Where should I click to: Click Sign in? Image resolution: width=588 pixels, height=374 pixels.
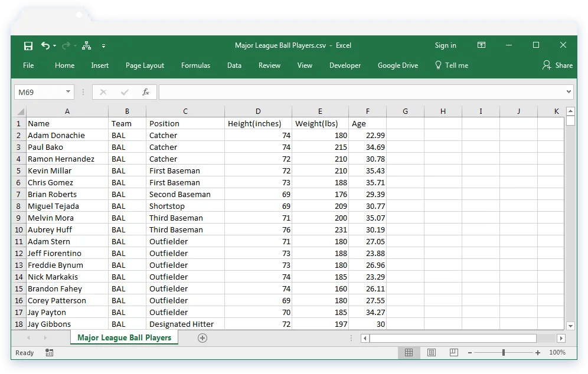point(446,45)
